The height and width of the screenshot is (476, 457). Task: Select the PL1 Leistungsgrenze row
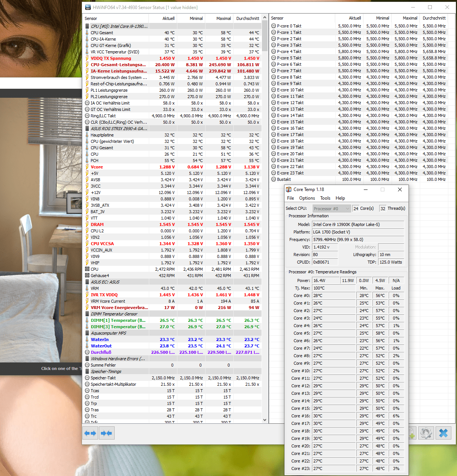[172, 90]
